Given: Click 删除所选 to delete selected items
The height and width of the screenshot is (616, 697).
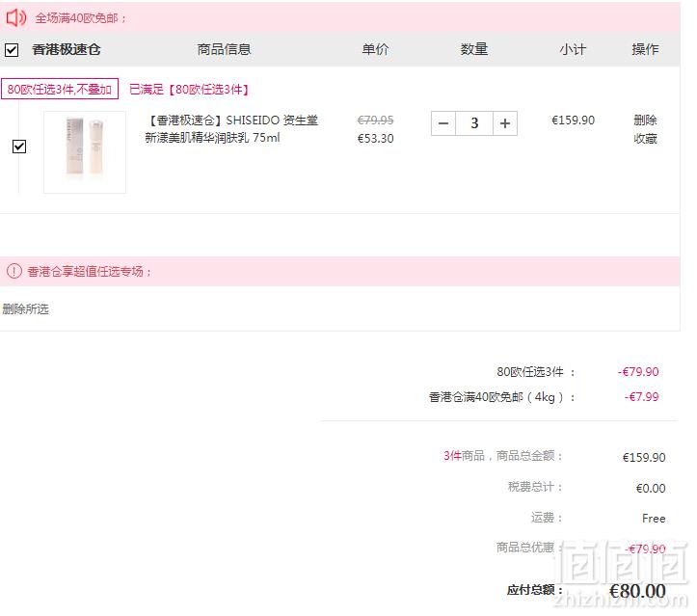Looking at the screenshot, I should [x=25, y=308].
